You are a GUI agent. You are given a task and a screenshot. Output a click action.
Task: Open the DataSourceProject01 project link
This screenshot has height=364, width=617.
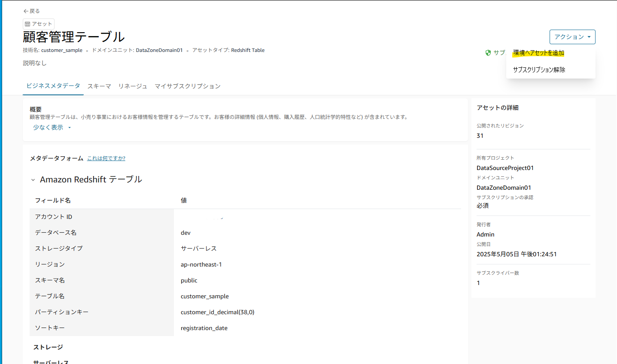[x=505, y=168]
